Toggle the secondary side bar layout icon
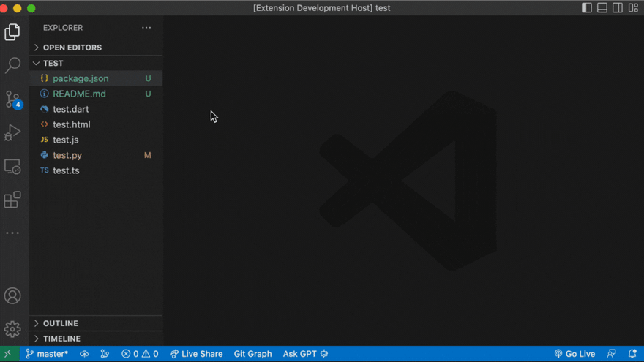The width and height of the screenshot is (644, 362). click(x=618, y=8)
